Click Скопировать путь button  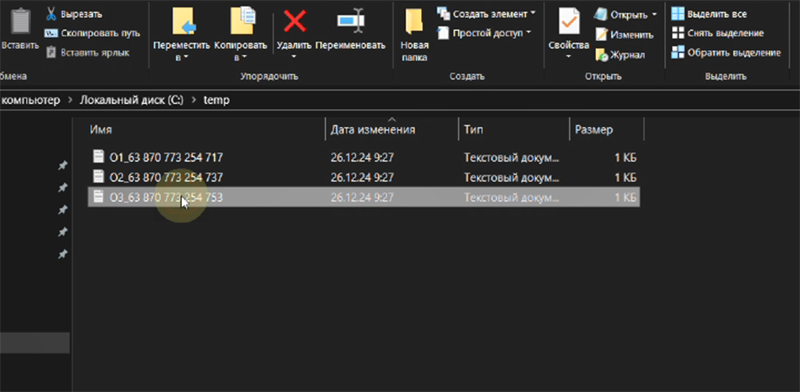click(92, 33)
